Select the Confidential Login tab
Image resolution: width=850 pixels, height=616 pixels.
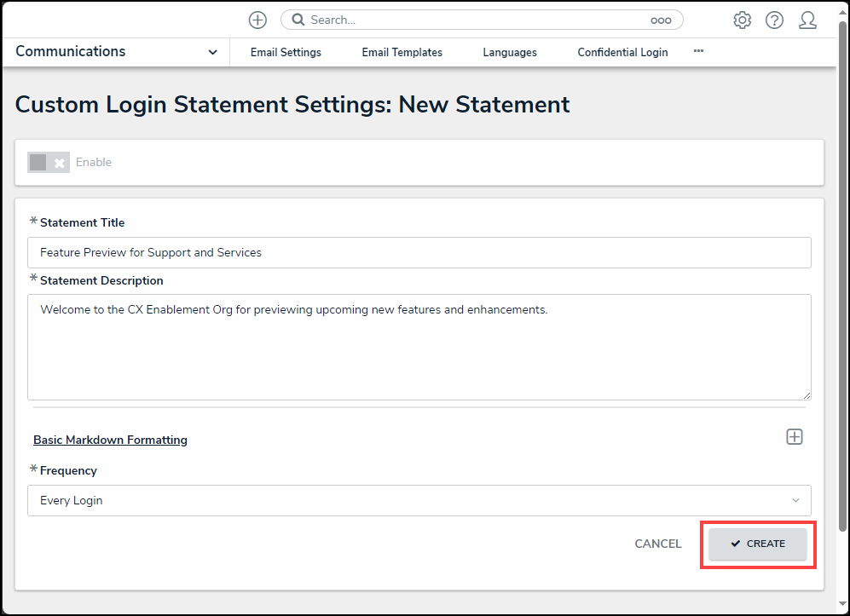pos(622,52)
